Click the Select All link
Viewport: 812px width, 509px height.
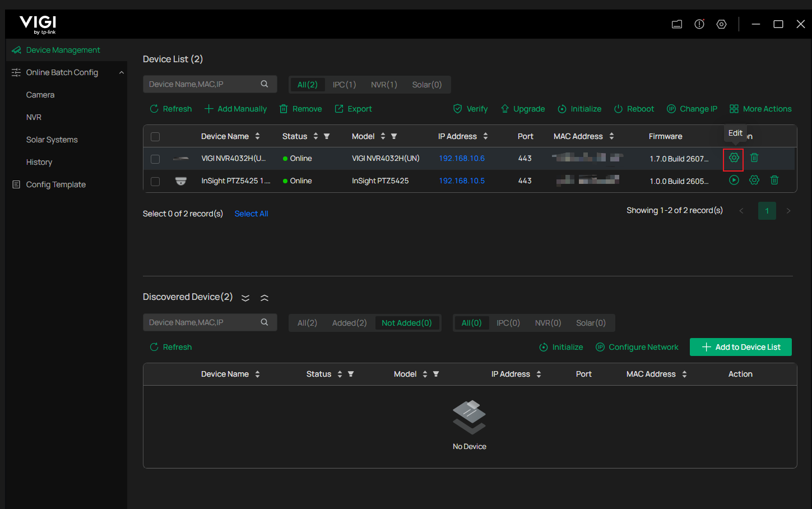click(x=251, y=214)
